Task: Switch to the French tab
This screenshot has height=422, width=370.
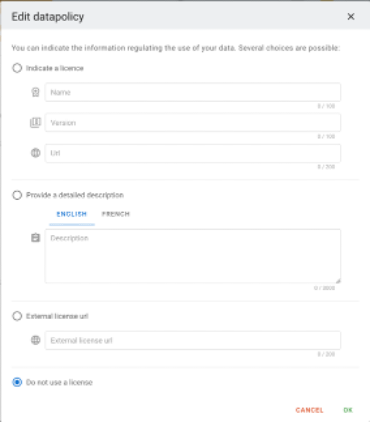Action: [x=116, y=214]
